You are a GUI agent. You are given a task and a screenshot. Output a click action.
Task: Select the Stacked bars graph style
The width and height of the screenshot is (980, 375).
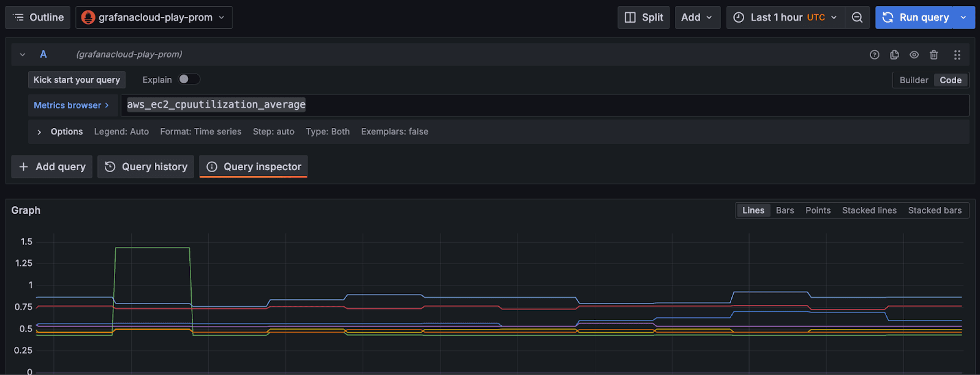pos(935,210)
